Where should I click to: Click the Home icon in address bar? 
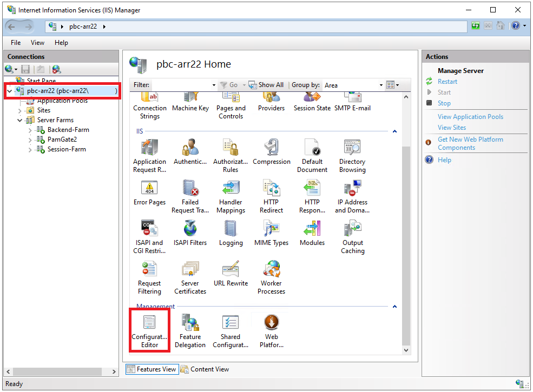[x=501, y=26]
